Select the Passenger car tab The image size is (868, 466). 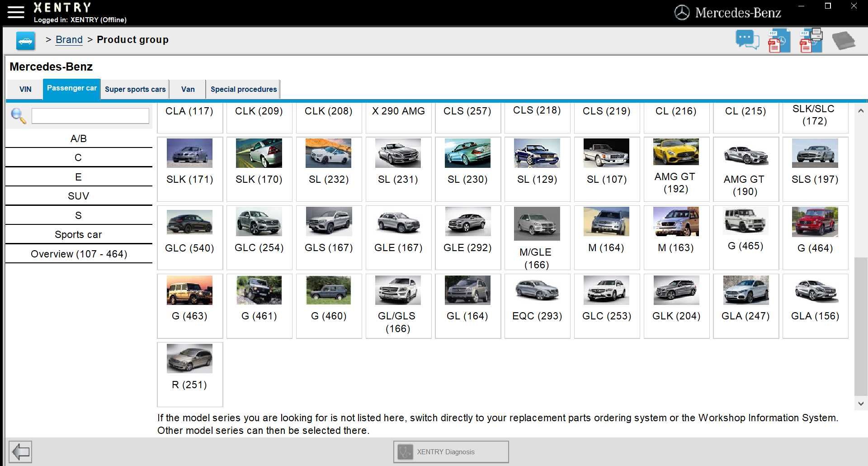[x=72, y=88]
